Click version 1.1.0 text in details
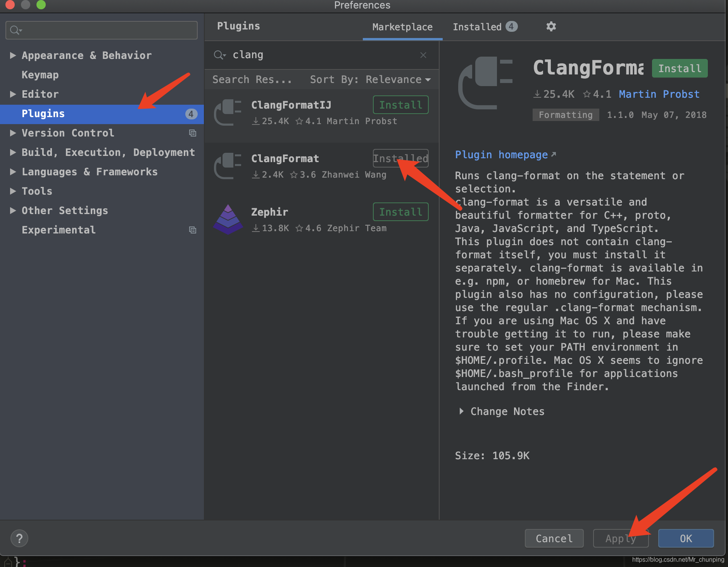Viewport: 728px width, 567px height. pyautogui.click(x=620, y=115)
